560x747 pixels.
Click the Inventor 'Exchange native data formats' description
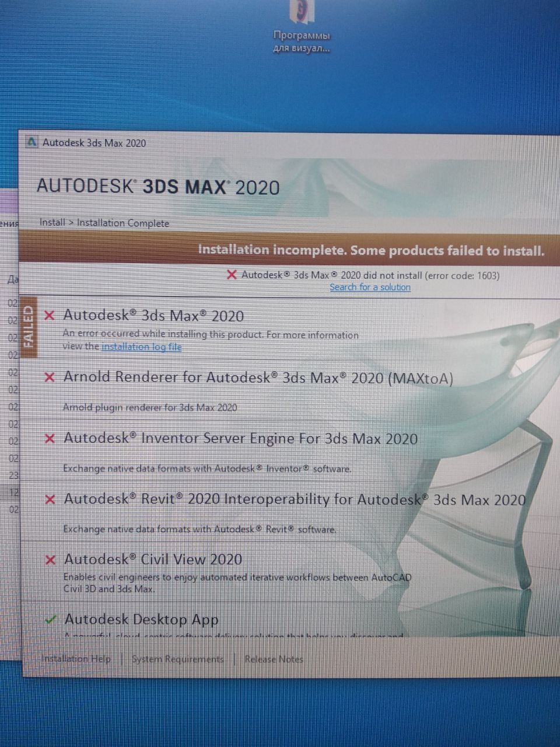click(x=207, y=469)
